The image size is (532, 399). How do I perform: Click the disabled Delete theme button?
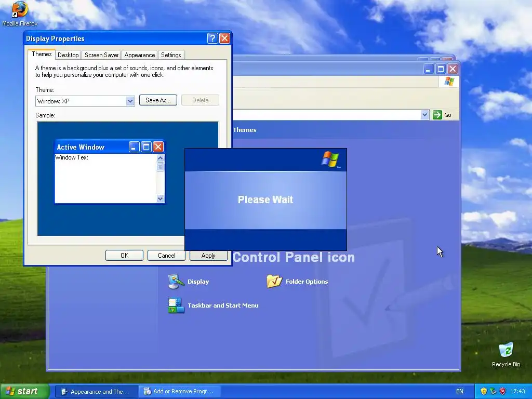click(200, 100)
